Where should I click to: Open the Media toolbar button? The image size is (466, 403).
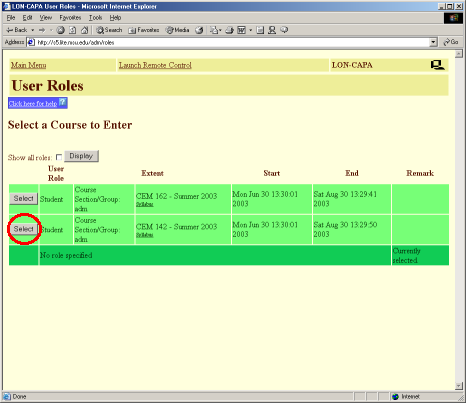point(178,30)
